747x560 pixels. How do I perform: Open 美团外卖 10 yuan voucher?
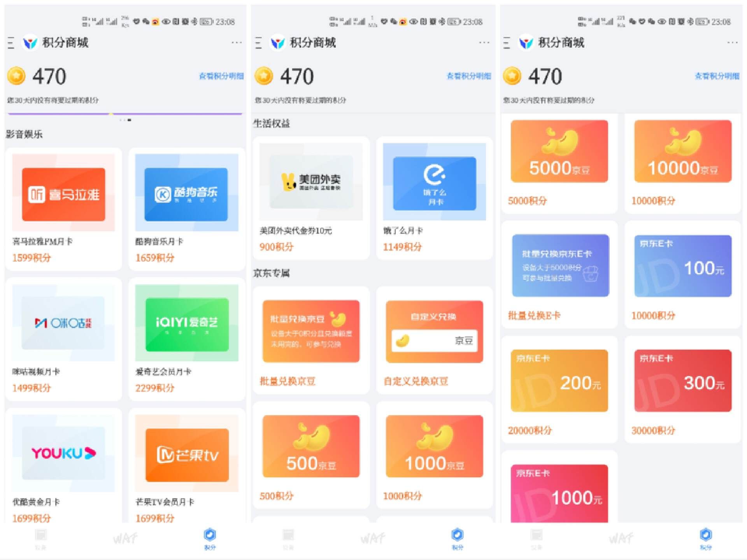pos(311,198)
